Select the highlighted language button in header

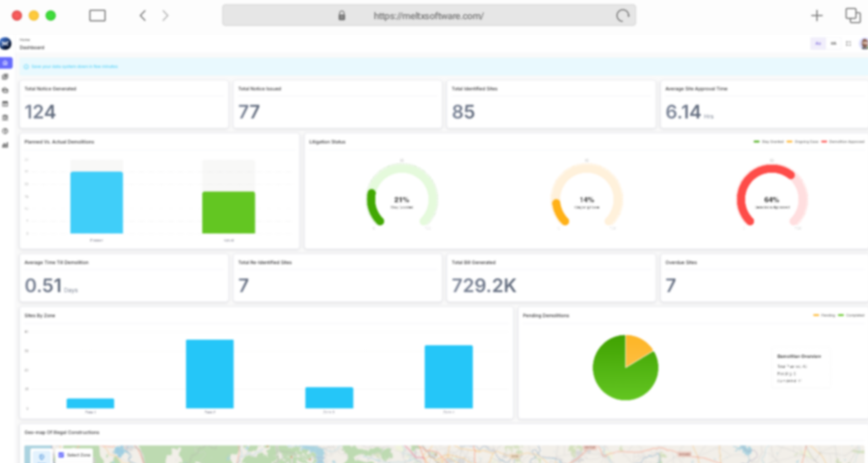818,44
